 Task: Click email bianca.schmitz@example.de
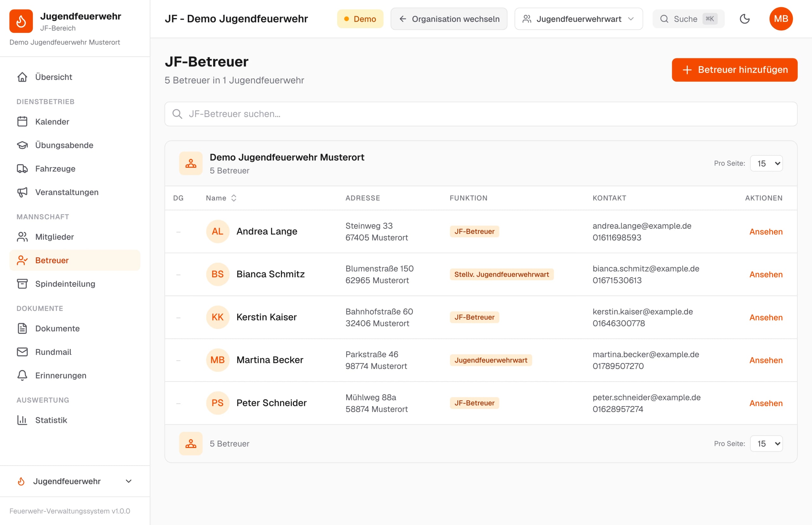click(x=646, y=269)
